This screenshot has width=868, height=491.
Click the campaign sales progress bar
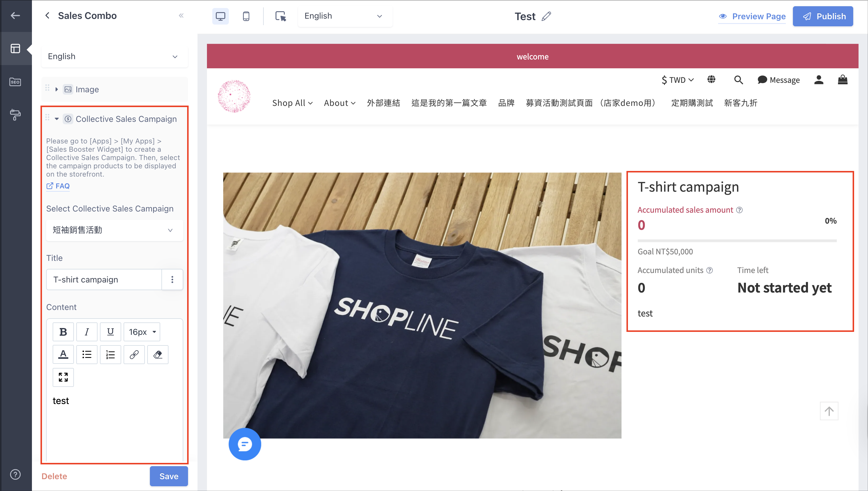tap(737, 241)
